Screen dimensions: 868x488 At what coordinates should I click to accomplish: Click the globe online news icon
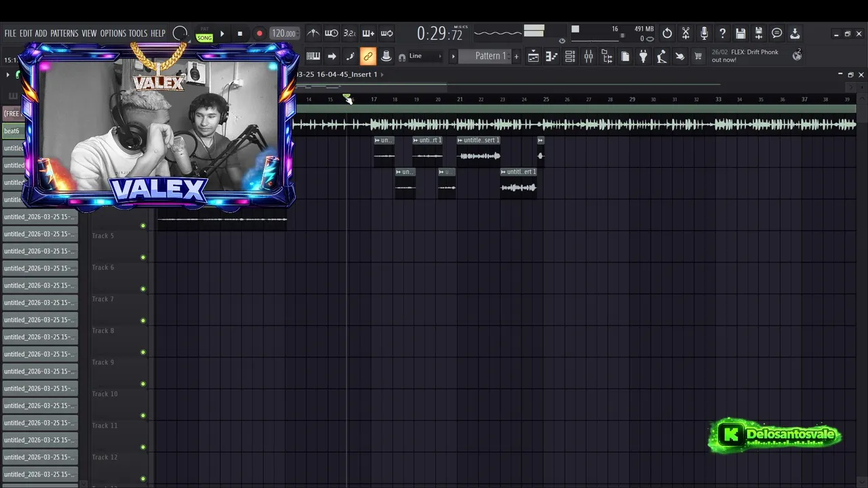[797, 56]
